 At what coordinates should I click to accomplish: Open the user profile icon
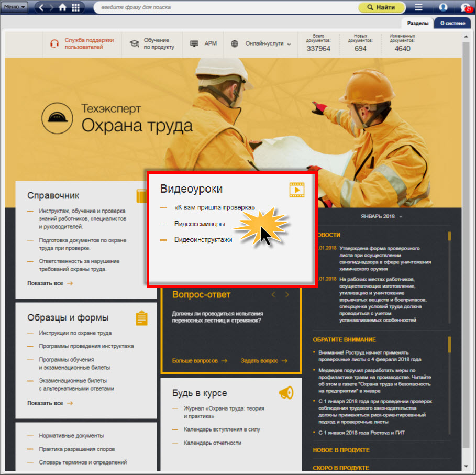click(x=443, y=7)
